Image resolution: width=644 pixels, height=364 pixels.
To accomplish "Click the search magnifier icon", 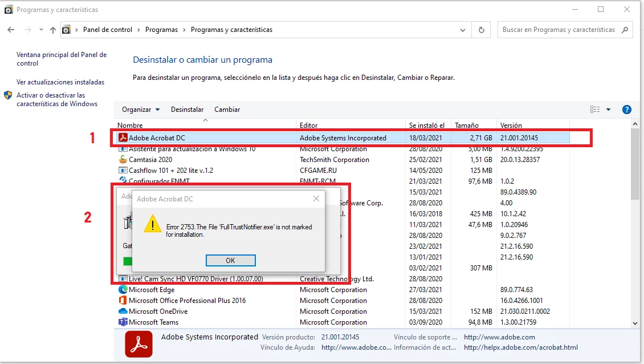I will 625,30.
